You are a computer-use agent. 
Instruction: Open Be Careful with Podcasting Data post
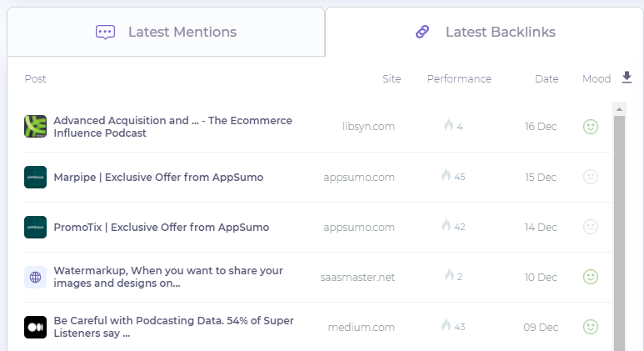tap(174, 327)
